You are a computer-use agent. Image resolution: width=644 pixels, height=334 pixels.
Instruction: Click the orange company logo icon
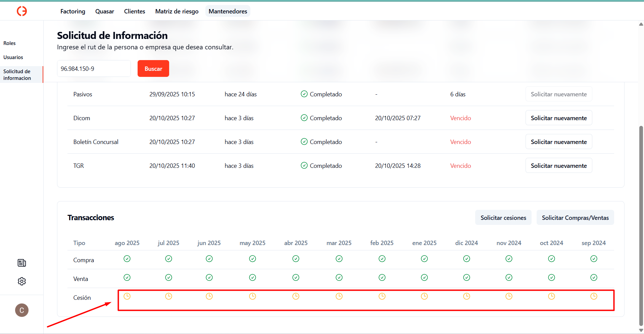[x=22, y=11]
